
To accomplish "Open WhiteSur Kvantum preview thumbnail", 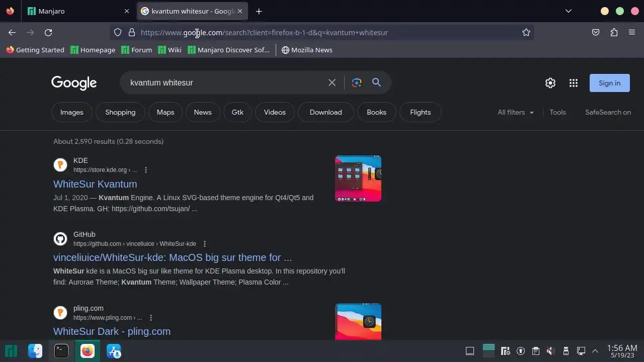I will point(358,178).
